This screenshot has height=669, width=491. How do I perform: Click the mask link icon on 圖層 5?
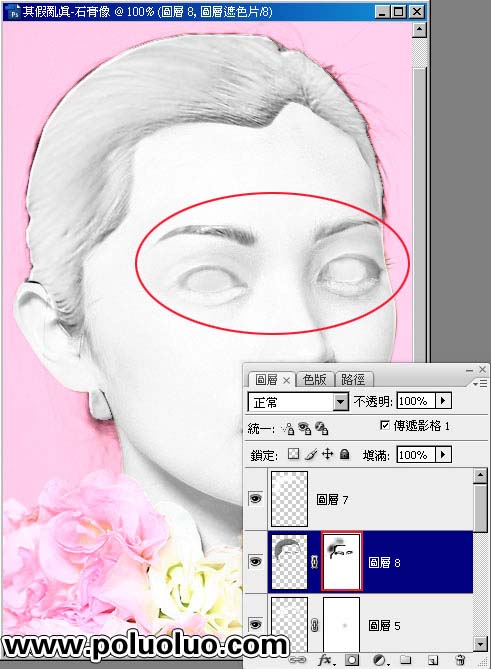(314, 625)
